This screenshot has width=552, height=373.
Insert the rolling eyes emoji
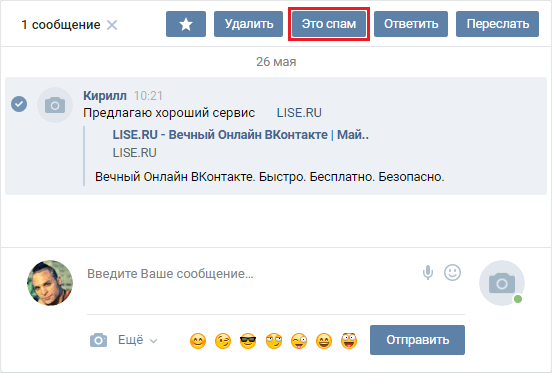point(274,341)
